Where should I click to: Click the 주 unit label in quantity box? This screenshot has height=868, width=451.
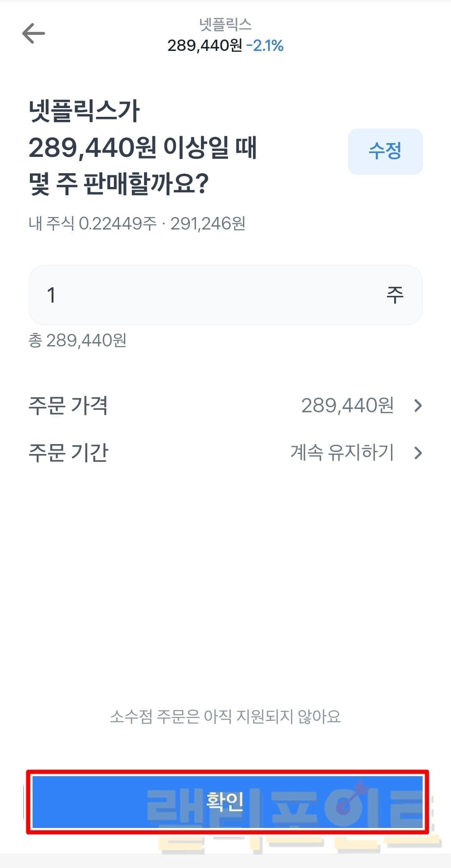click(395, 295)
